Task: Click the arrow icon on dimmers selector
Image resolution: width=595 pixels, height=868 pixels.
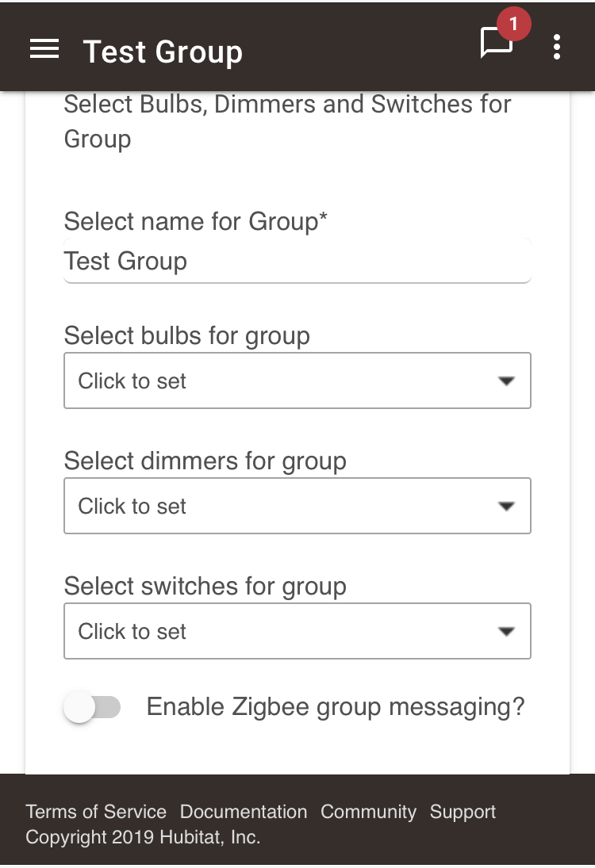Action: click(506, 506)
